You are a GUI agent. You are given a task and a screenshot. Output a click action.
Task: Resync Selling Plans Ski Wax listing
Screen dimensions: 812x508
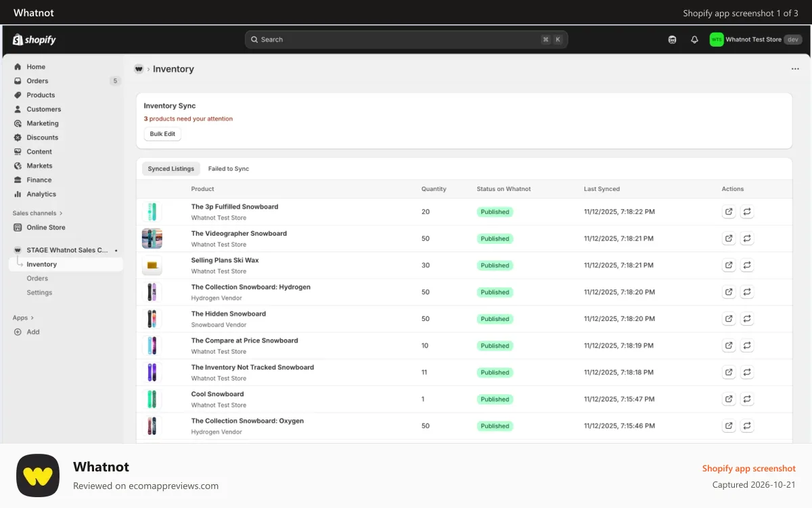pyautogui.click(x=747, y=266)
